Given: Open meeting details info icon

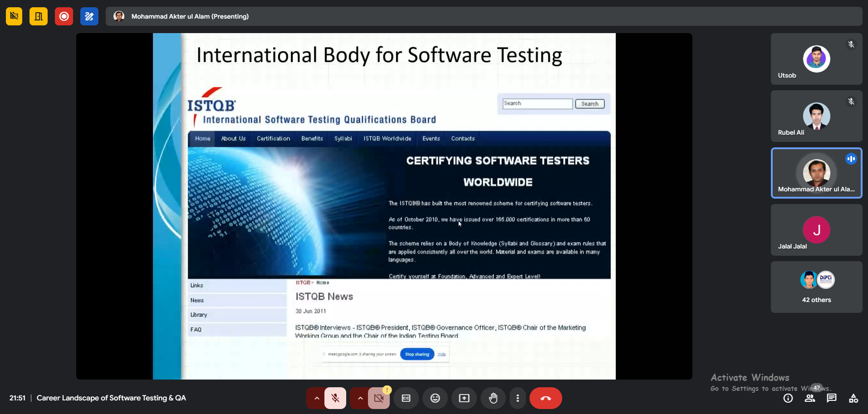Looking at the screenshot, I should coord(788,398).
